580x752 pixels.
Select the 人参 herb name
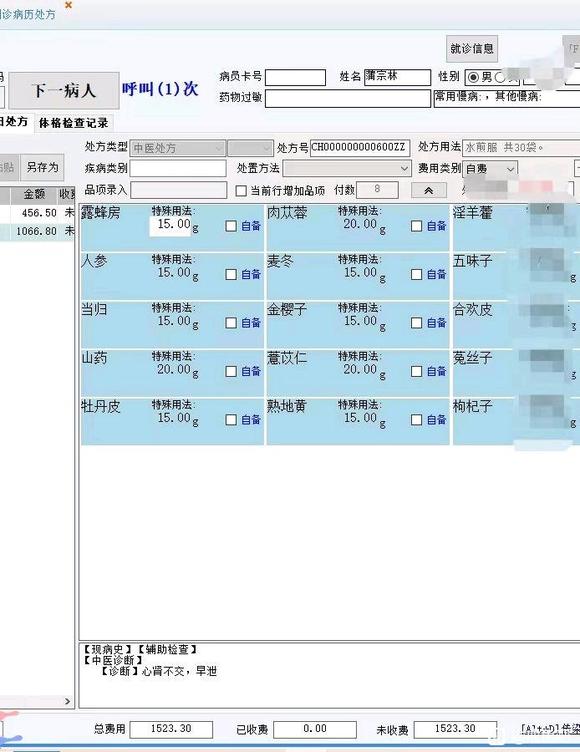(x=94, y=261)
